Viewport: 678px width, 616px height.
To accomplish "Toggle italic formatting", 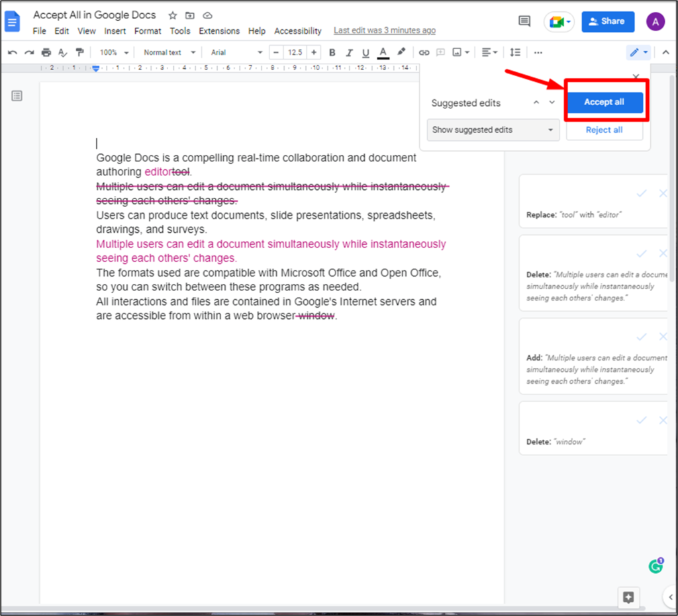I will pyautogui.click(x=349, y=53).
